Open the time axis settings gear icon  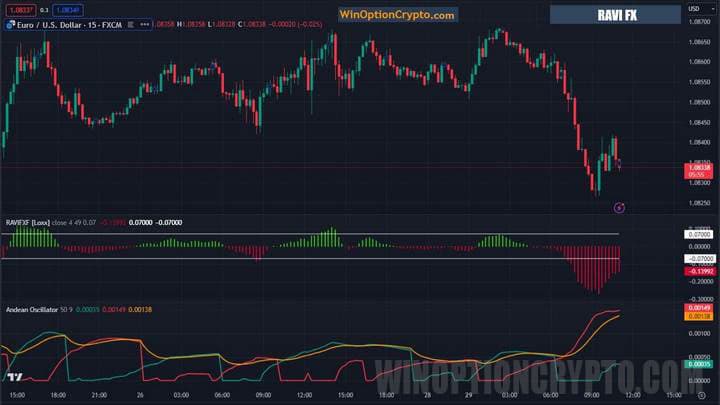coord(701,395)
